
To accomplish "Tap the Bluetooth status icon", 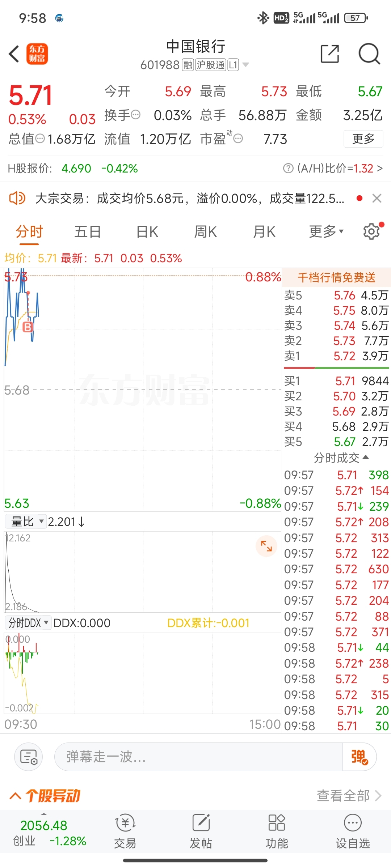I will tap(263, 18).
